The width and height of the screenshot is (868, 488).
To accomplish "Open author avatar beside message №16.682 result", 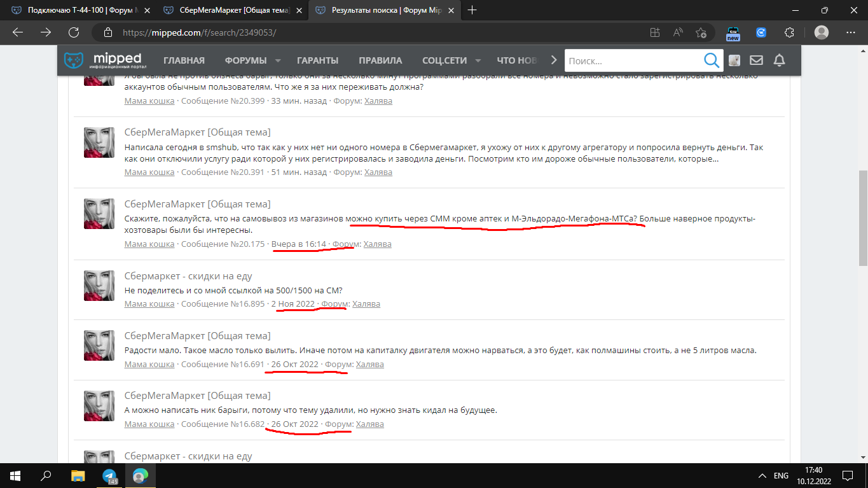I will [99, 405].
